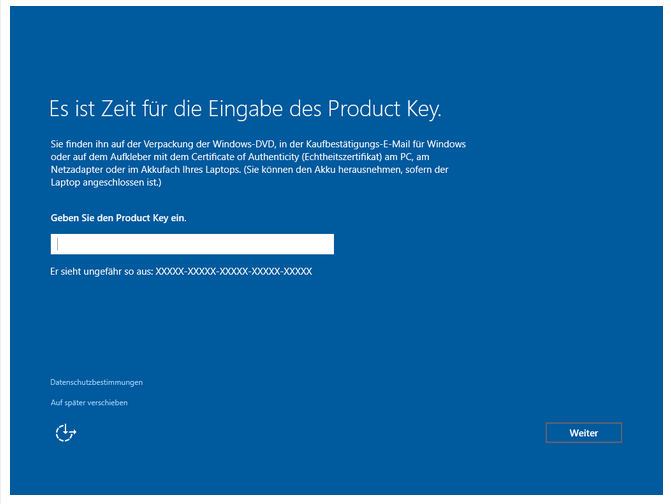The height and width of the screenshot is (504, 671).
Task: Click the text cursor inside the key field
Action: tap(57, 244)
